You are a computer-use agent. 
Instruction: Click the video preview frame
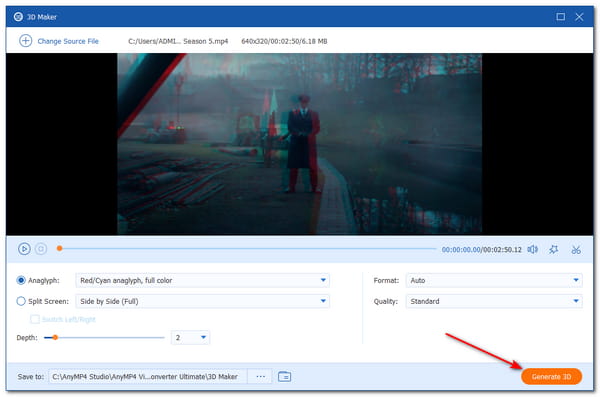tap(299, 144)
